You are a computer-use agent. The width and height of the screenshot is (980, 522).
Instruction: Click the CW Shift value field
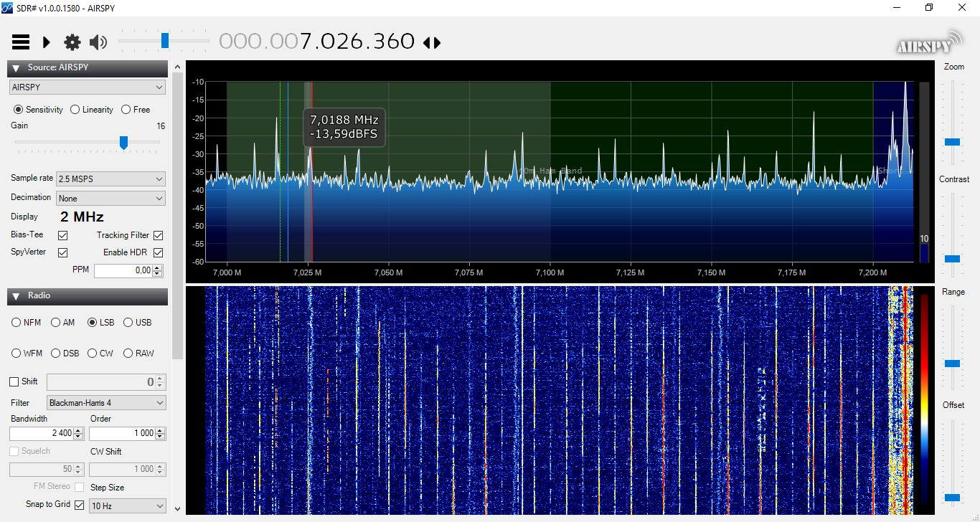[121, 469]
